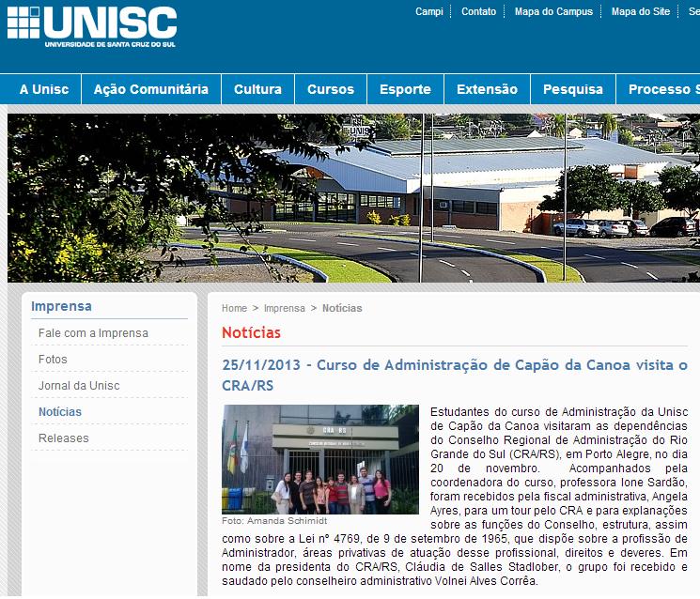Go to Imprensa in the breadcrumb
Screen dimensions: 700x599
[285, 308]
